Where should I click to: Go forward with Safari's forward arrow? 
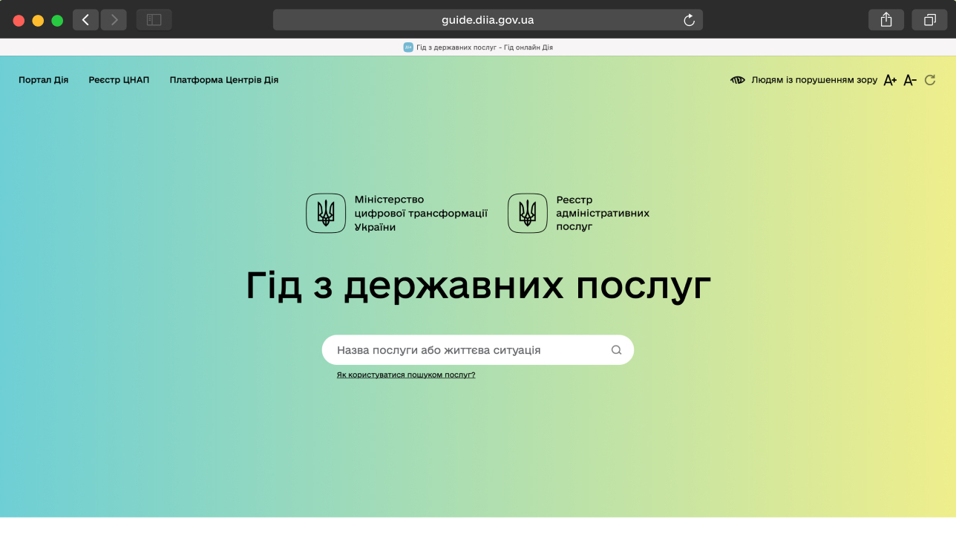point(114,20)
